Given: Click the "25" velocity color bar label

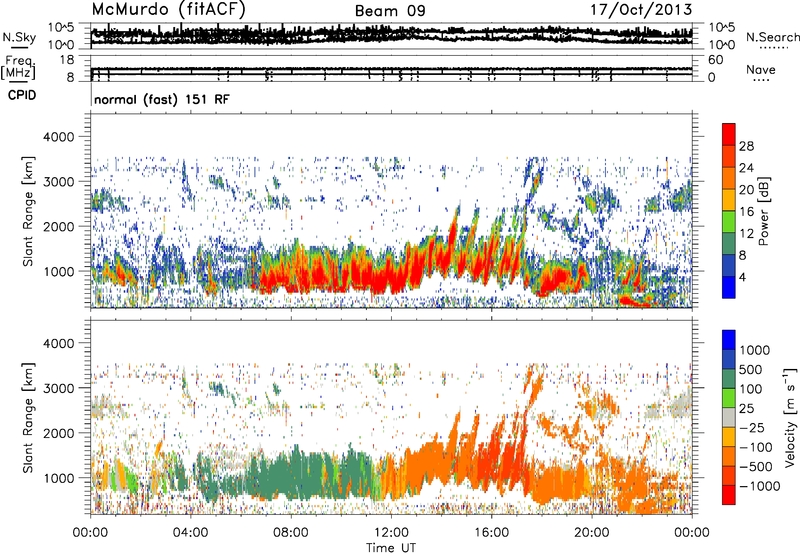Looking at the screenshot, I should [746, 408].
